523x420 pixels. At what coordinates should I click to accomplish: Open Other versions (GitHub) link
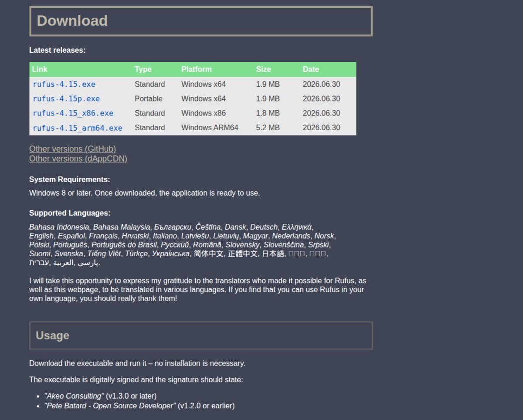pos(72,149)
